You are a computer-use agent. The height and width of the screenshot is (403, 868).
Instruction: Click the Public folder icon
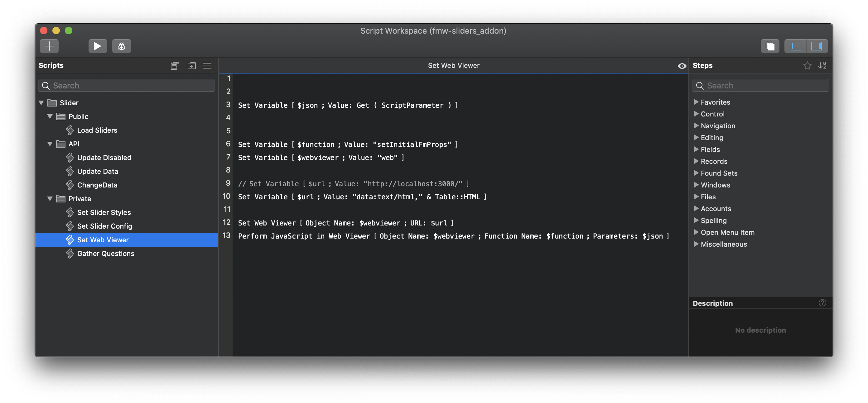coord(61,116)
